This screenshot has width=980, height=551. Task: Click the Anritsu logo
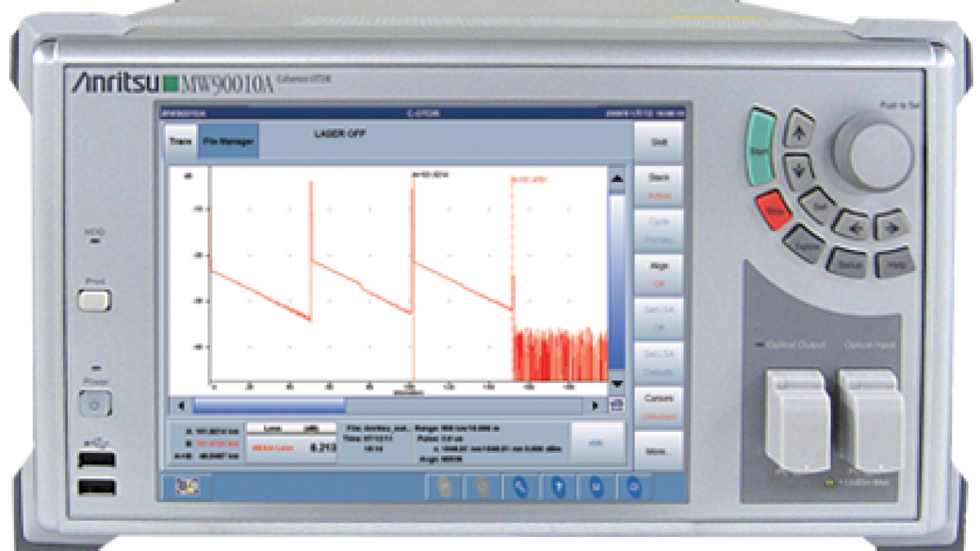pyautogui.click(x=115, y=82)
